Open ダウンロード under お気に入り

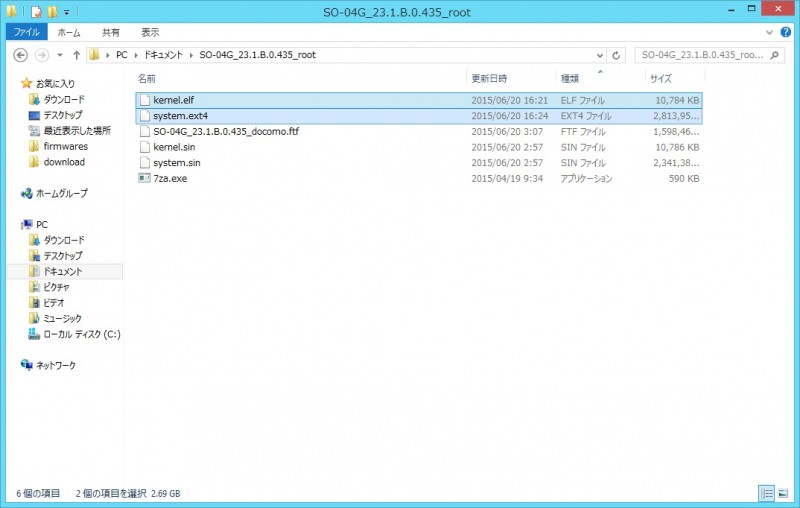tap(64, 99)
